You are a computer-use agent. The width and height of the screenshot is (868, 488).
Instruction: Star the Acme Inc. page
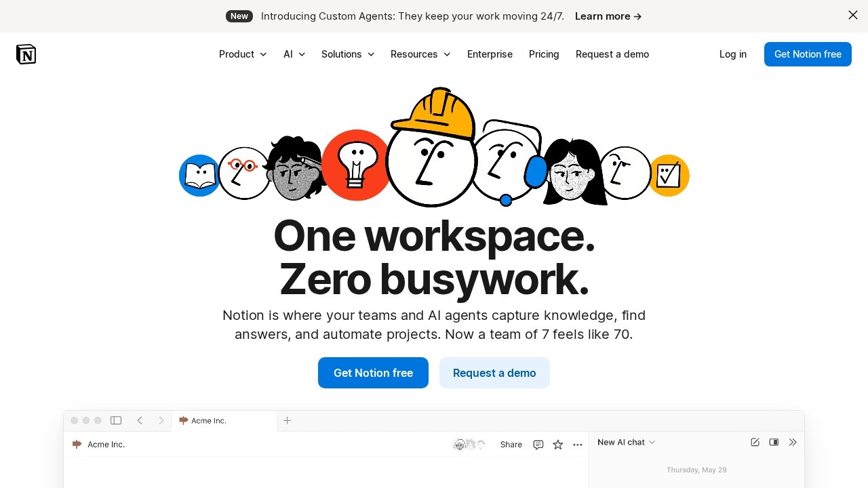coord(558,445)
